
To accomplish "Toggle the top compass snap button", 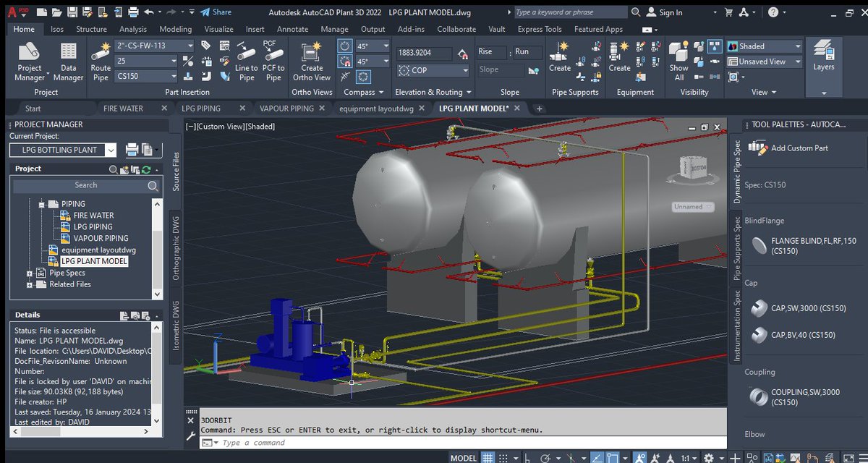I will 346,46.
